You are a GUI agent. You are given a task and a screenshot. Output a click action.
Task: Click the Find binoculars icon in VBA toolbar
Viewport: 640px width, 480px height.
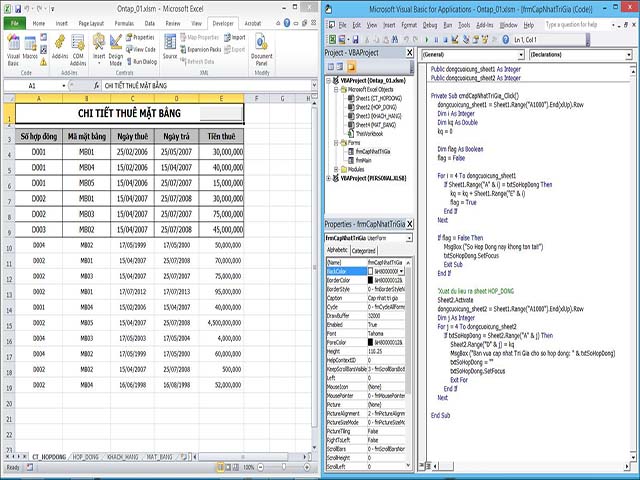[395, 40]
